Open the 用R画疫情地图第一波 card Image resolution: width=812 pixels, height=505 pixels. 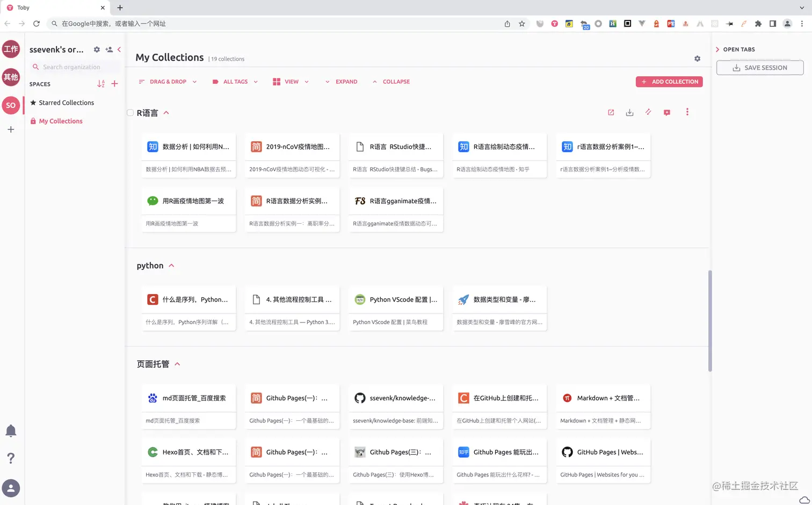pos(189,209)
